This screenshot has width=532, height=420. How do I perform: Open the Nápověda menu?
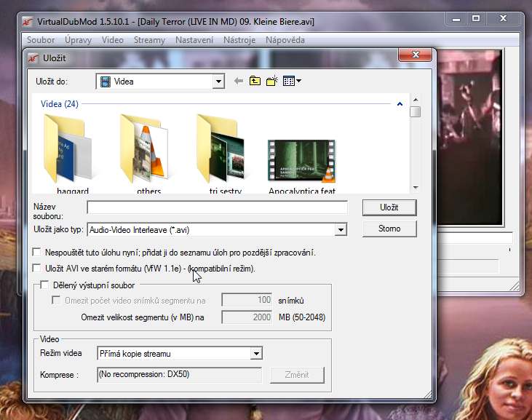[285, 40]
